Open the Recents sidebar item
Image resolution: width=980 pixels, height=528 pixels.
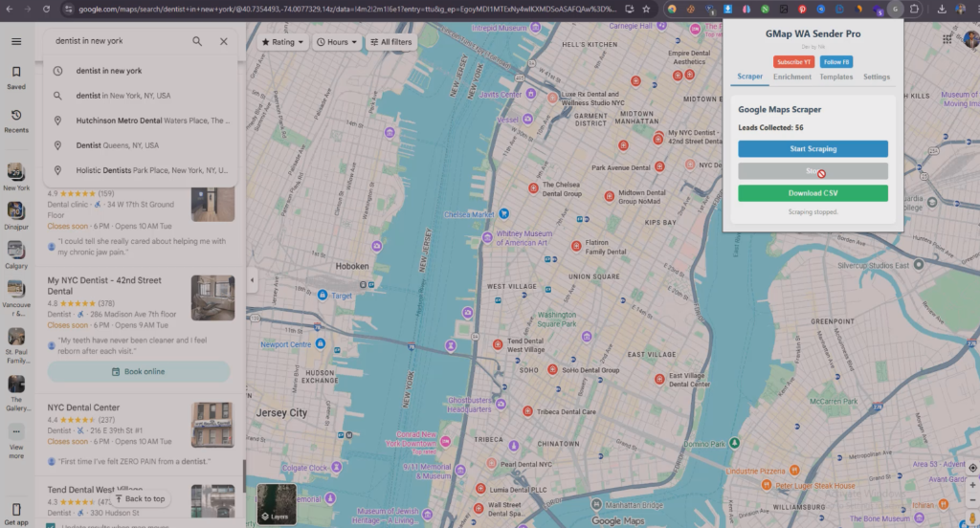tap(16, 121)
